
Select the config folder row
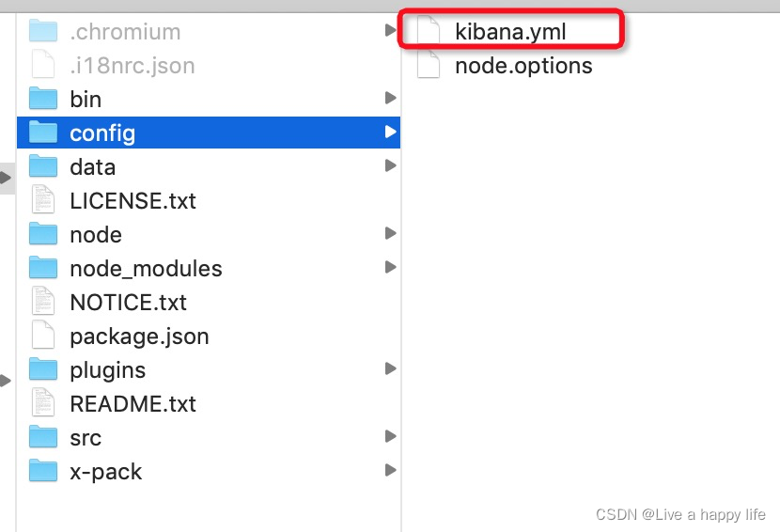[x=208, y=133]
